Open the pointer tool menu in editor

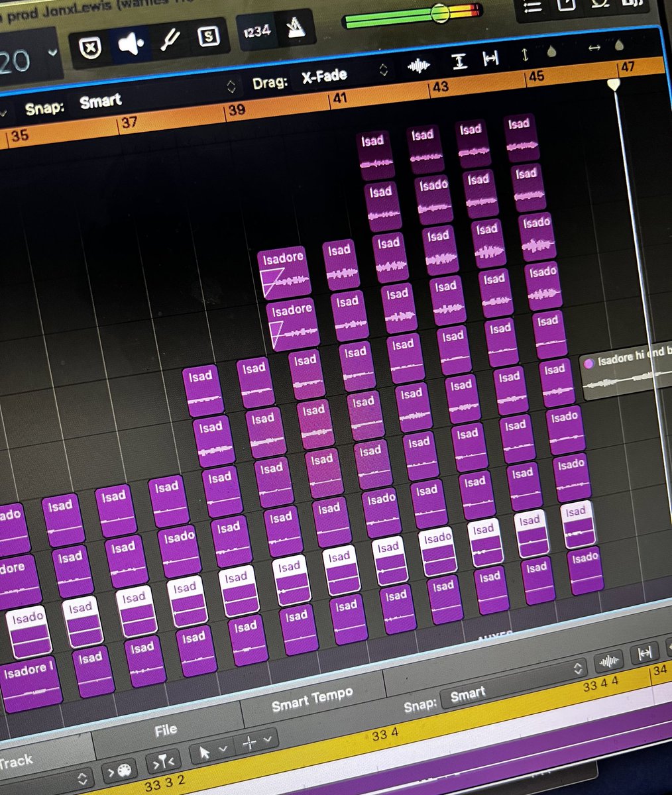point(215,751)
